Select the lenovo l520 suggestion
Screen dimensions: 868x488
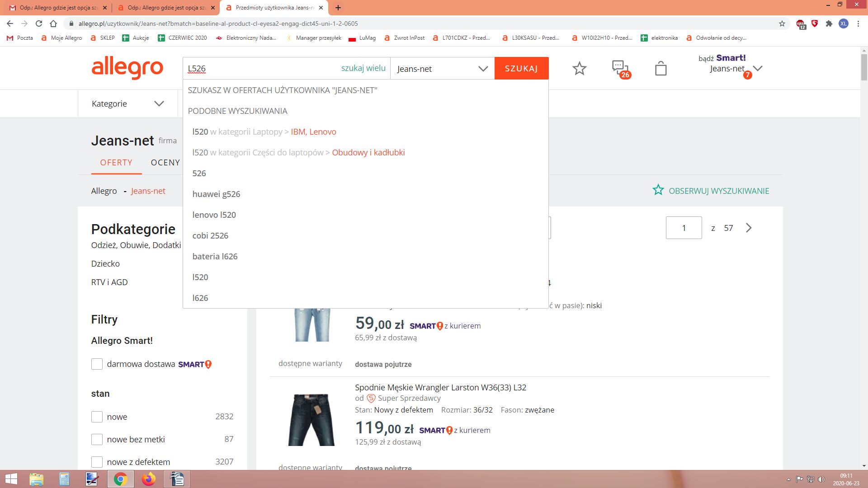click(214, 215)
